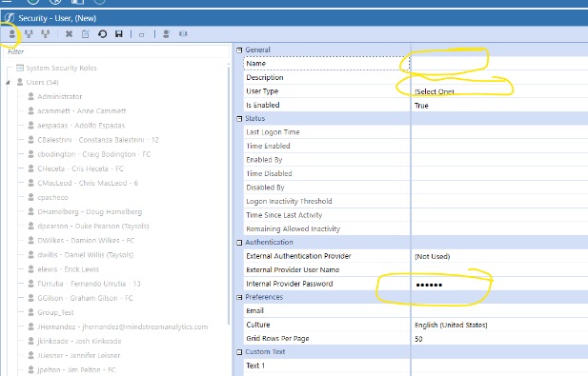Open External Authentication Provider (Not Used) dropdown
This screenshot has width=588, height=376.
(499, 256)
